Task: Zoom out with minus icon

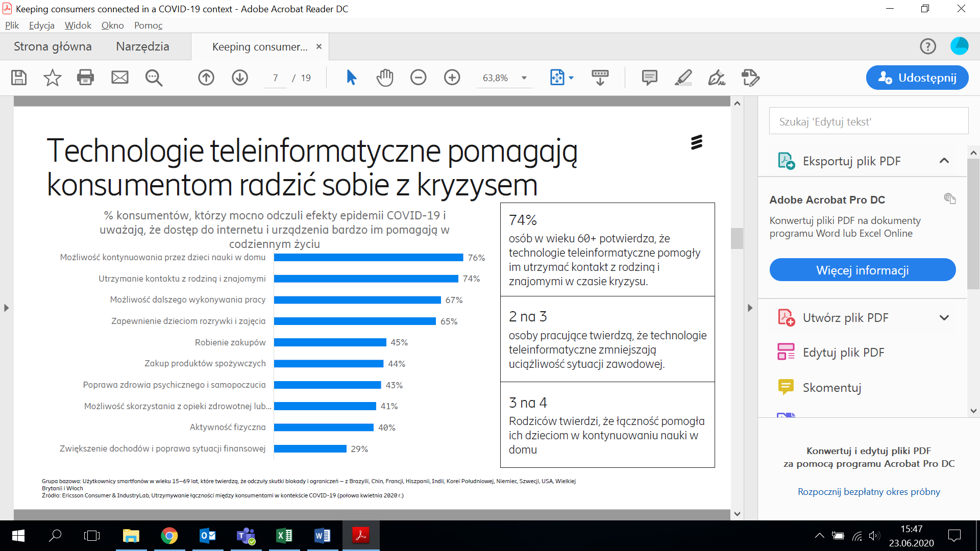Action: [x=418, y=78]
